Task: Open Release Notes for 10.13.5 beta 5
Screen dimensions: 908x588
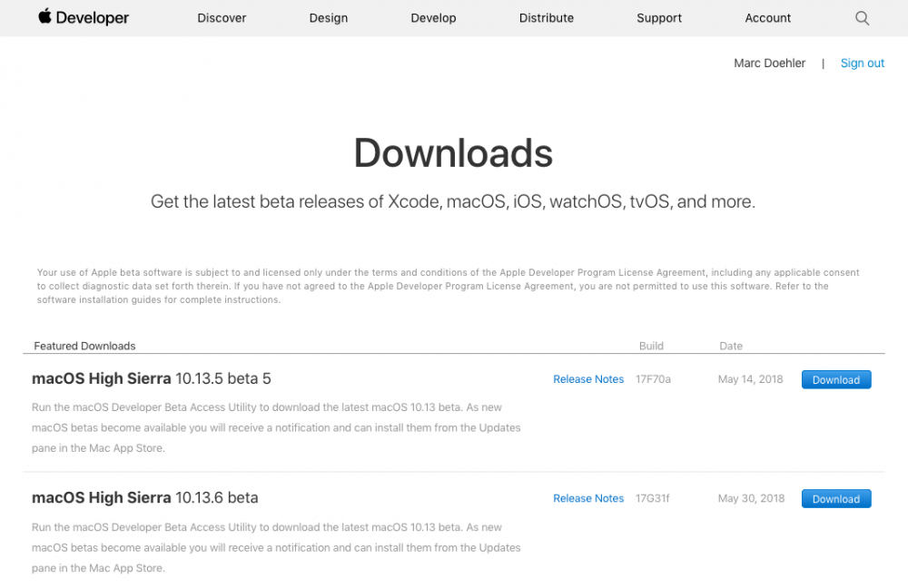Action: coord(588,379)
